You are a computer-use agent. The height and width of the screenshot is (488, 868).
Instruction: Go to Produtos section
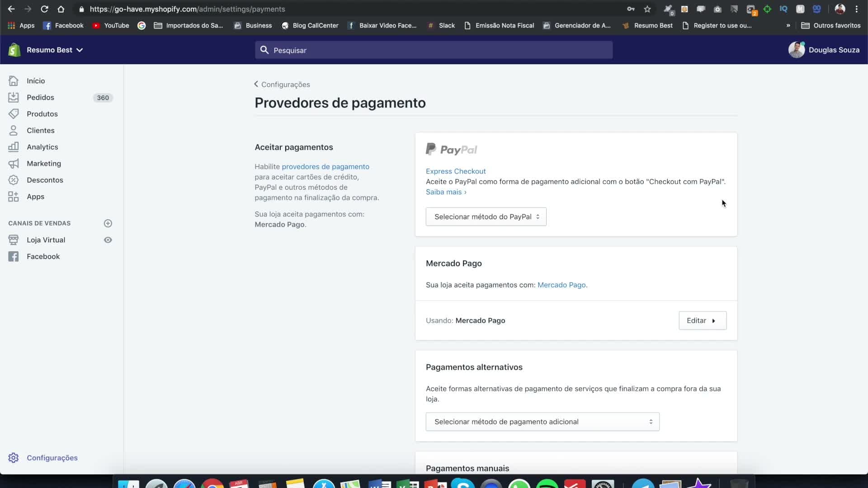tap(42, 114)
